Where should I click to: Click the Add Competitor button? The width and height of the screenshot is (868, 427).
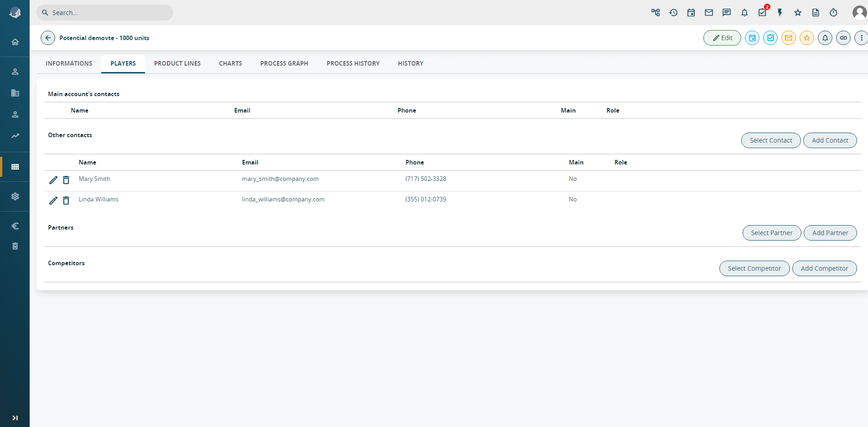(825, 268)
